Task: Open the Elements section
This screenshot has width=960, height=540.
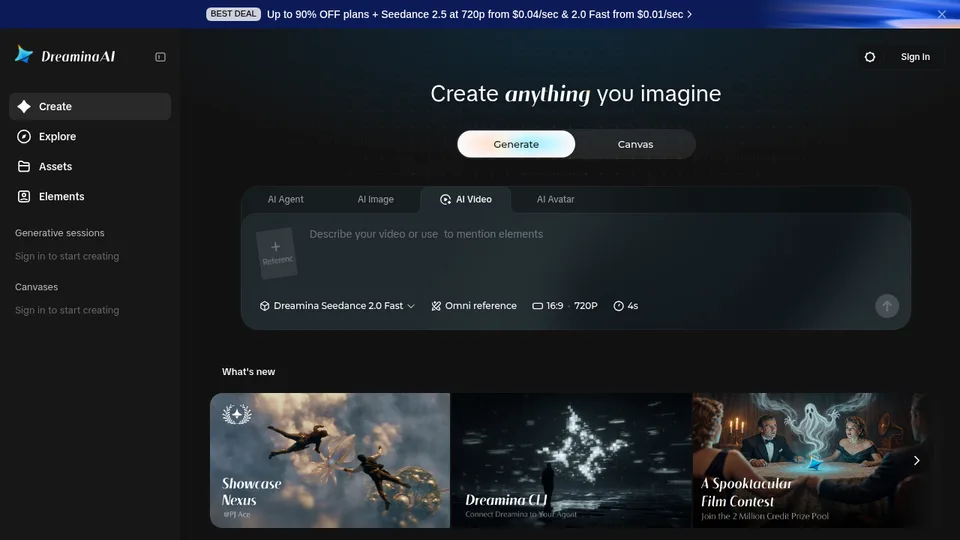Action: pyautogui.click(x=90, y=197)
